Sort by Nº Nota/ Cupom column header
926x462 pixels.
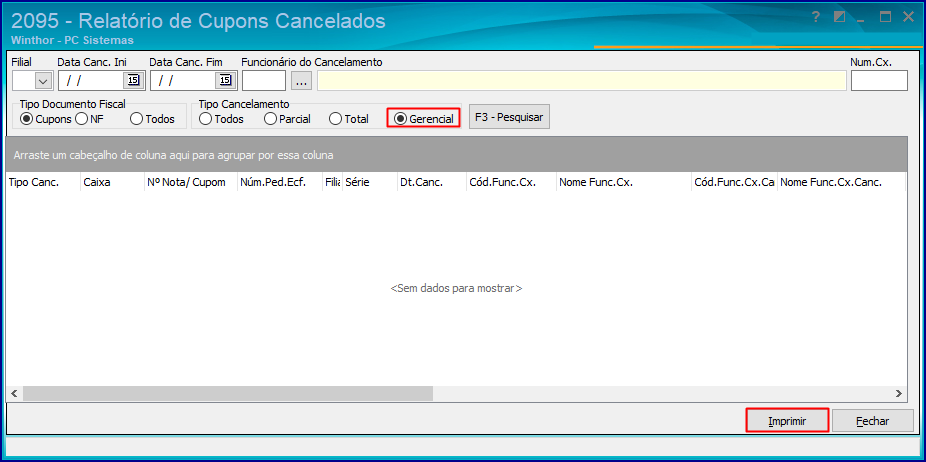pos(191,183)
